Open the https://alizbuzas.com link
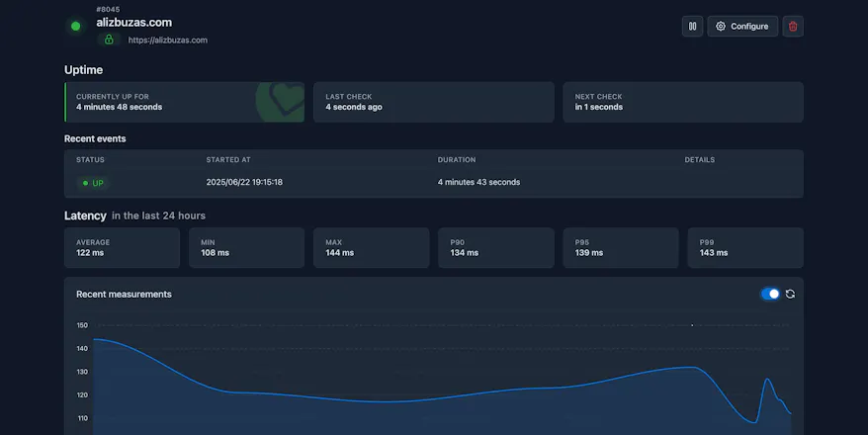Viewport: 868px width, 435px height. coord(168,40)
